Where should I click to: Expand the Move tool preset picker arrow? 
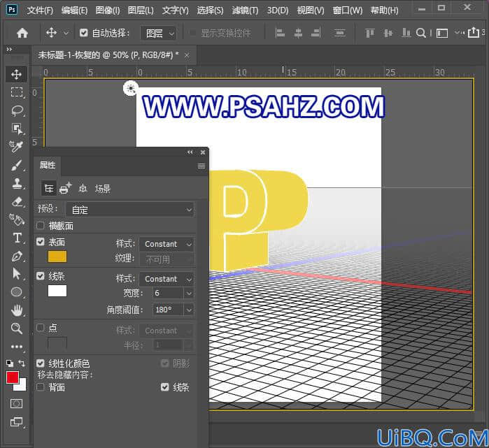pyautogui.click(x=66, y=33)
